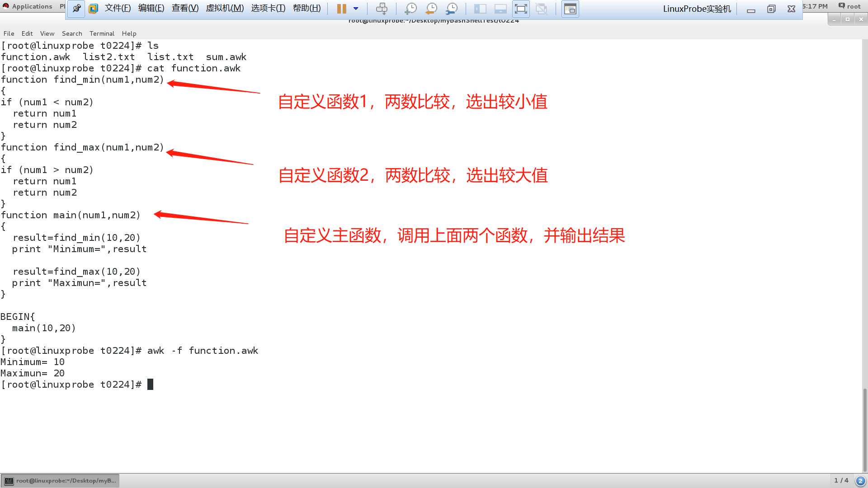
Task: Open the terminal View menu
Action: pyautogui.click(x=47, y=33)
